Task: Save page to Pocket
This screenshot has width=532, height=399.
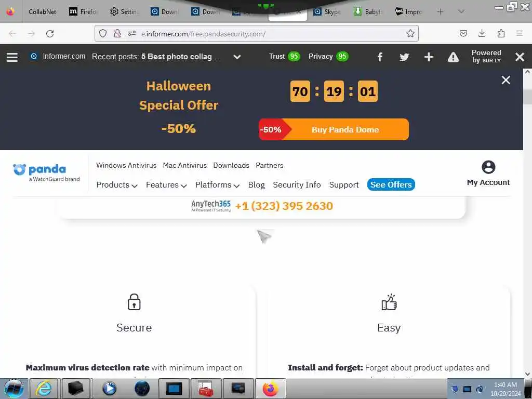Action: pos(463,33)
